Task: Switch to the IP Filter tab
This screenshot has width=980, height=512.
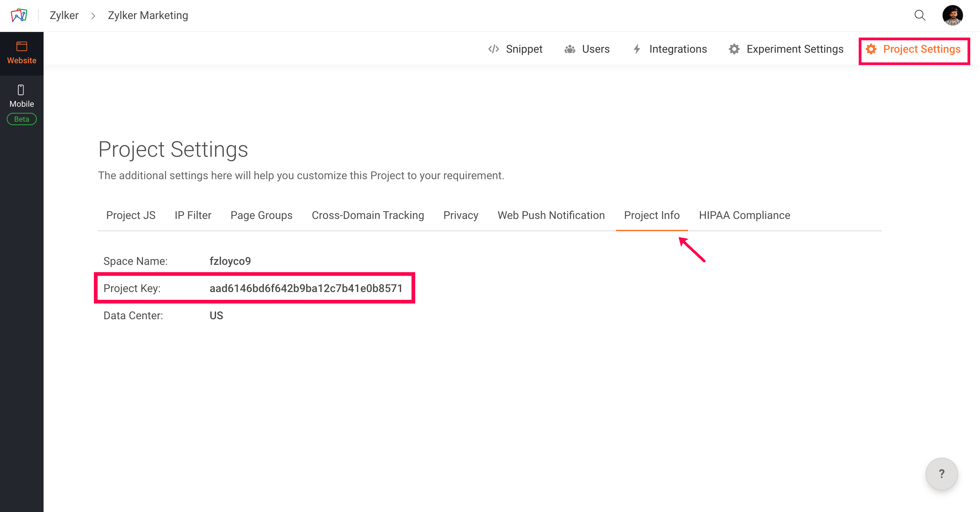Action: pyautogui.click(x=193, y=215)
